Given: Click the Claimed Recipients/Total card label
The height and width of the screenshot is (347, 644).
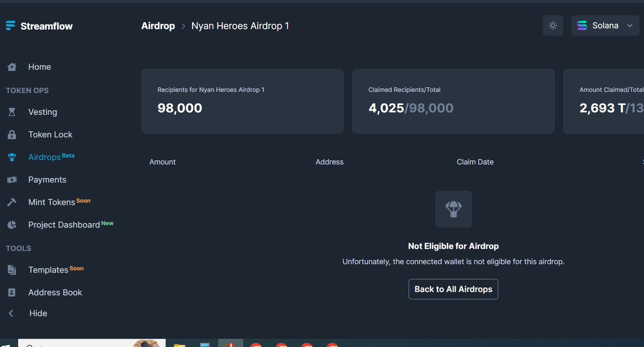Looking at the screenshot, I should (404, 90).
